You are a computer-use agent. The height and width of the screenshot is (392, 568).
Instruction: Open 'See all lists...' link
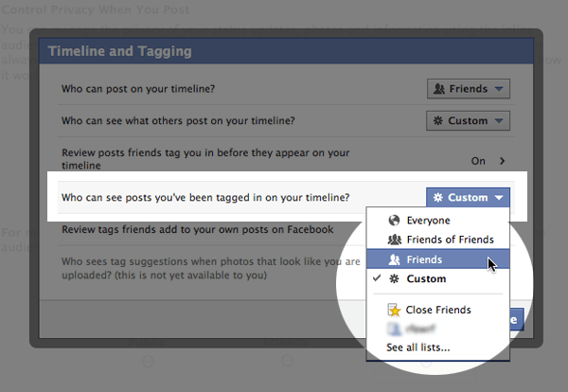(417, 348)
